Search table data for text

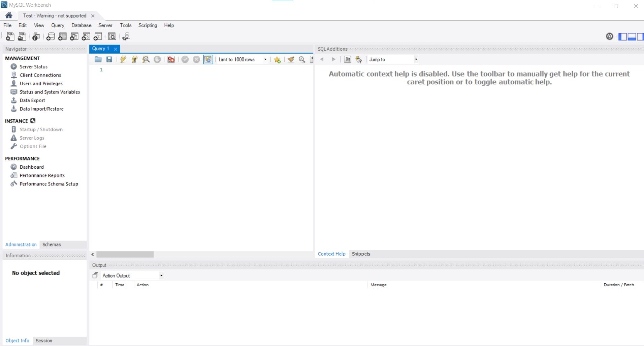tap(112, 36)
